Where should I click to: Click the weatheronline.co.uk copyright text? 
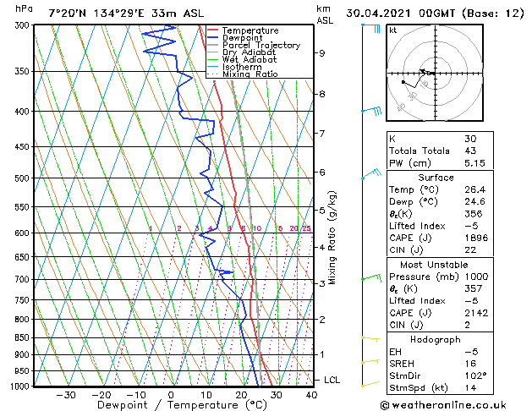(443, 405)
